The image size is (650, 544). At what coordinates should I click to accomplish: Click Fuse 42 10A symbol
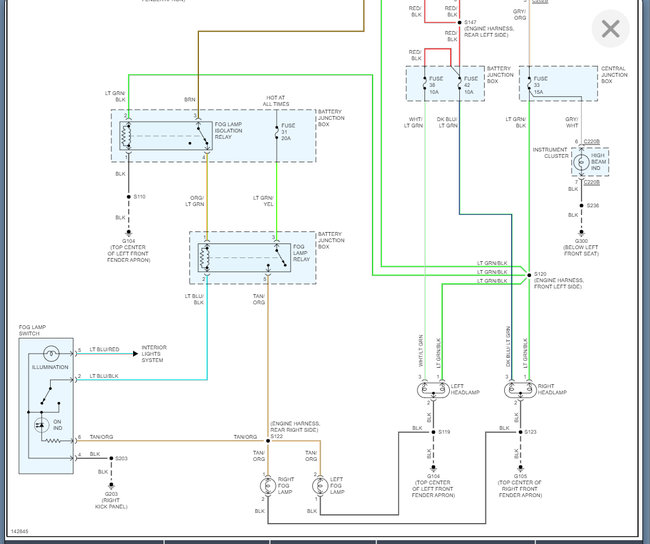click(460, 85)
